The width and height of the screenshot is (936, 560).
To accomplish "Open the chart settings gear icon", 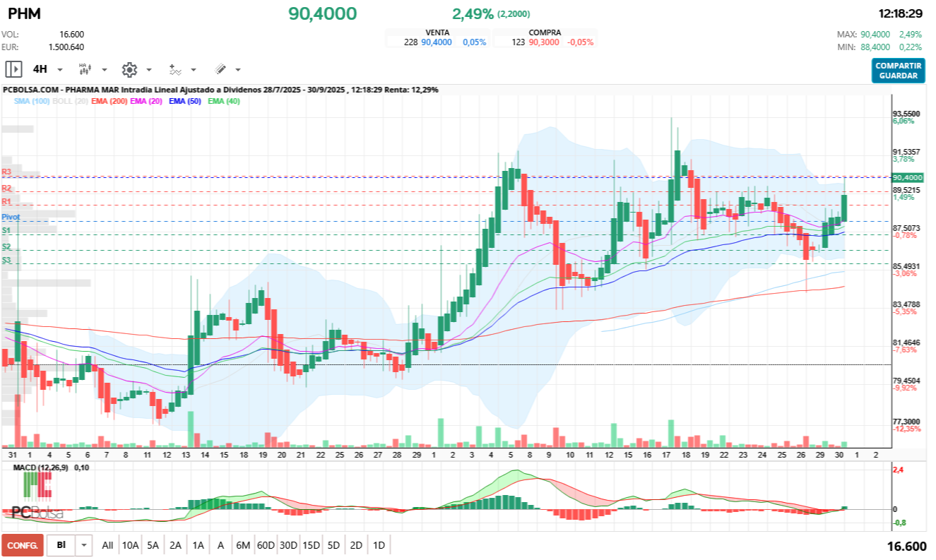I will 129,69.
